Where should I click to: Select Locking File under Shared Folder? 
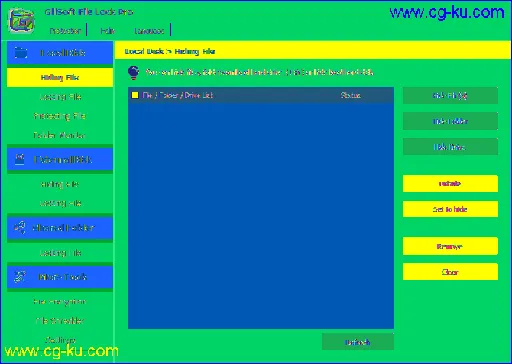(x=60, y=253)
